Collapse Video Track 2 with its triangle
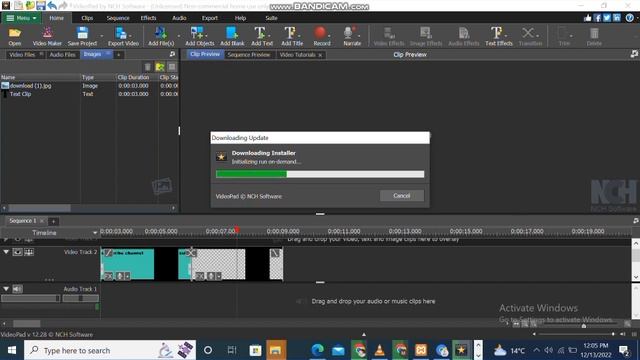Viewport: 640px width, 360px height. coord(6,252)
